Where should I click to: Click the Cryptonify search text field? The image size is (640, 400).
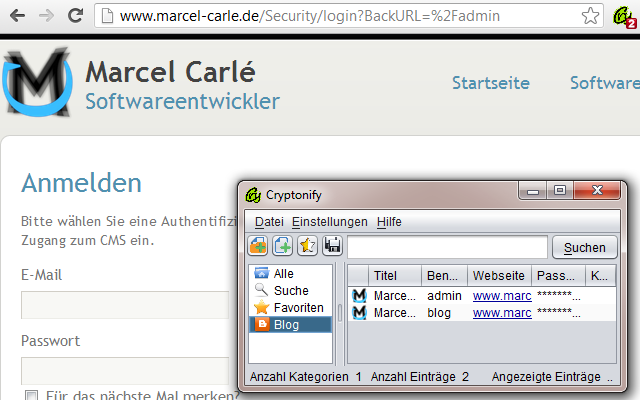(447, 247)
